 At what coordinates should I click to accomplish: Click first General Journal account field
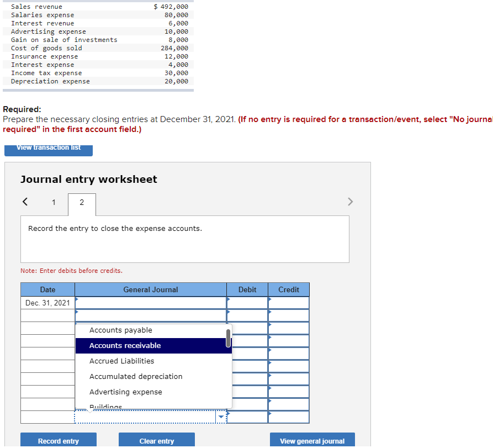(x=151, y=303)
